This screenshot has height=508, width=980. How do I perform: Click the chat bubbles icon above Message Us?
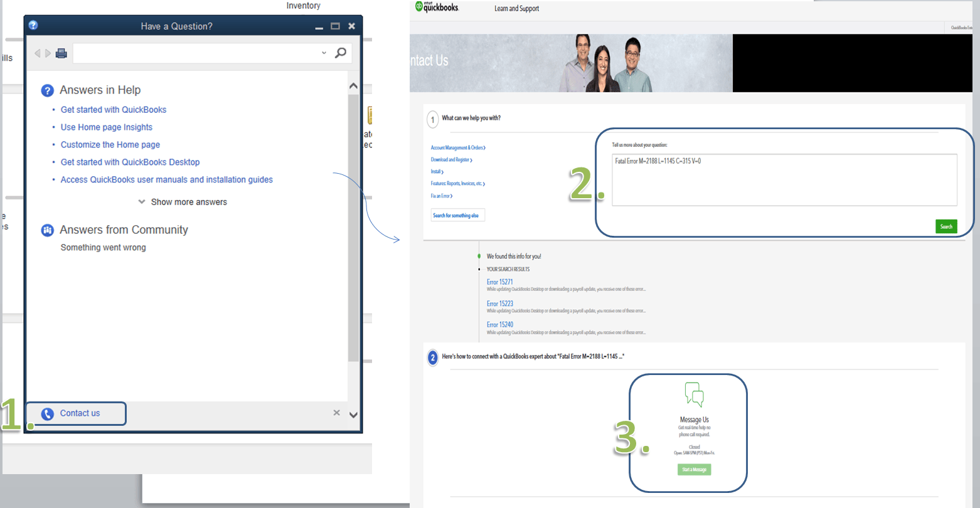[694, 395]
